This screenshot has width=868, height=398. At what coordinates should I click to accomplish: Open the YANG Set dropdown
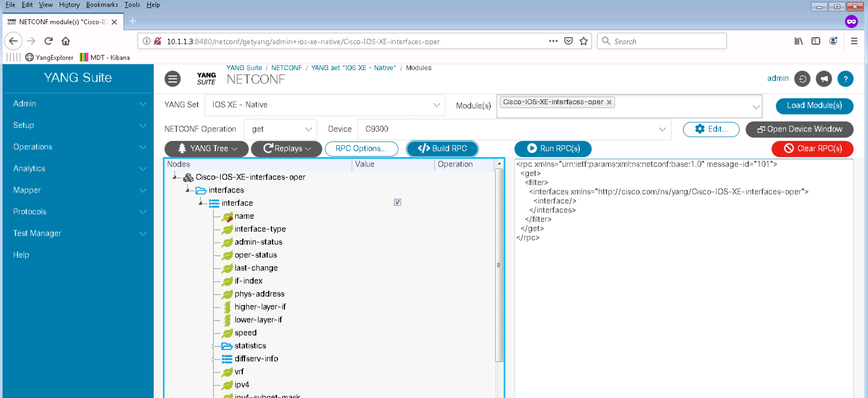(325, 105)
